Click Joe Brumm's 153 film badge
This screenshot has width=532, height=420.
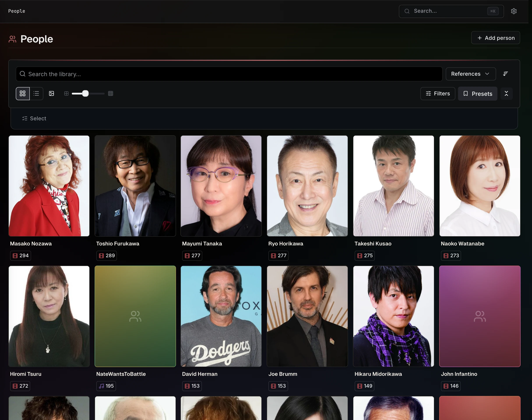[x=278, y=386]
